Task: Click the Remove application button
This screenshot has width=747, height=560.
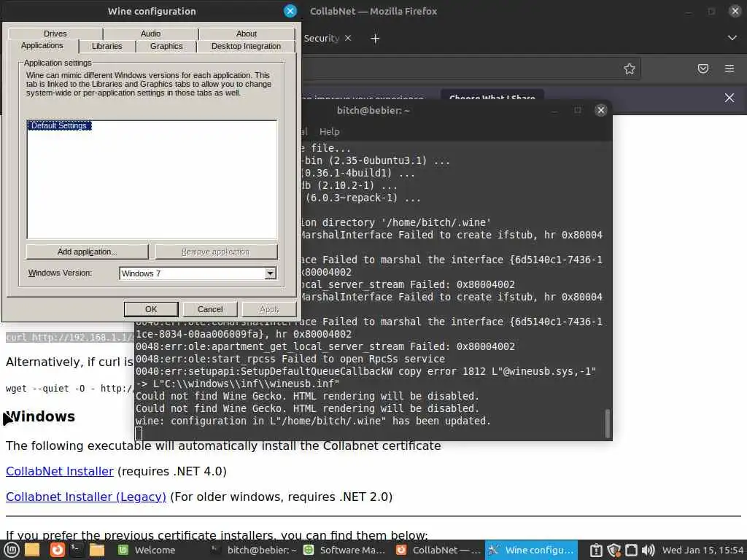Action: (216, 252)
